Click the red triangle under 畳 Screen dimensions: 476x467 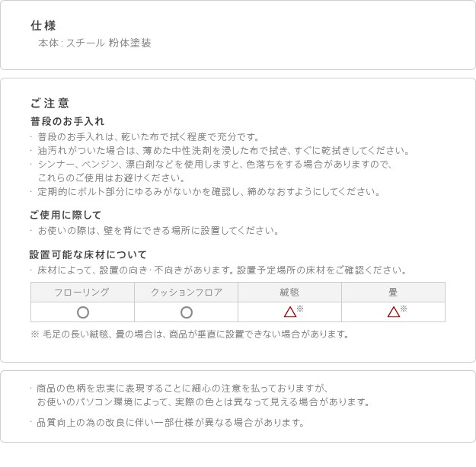coord(393,312)
